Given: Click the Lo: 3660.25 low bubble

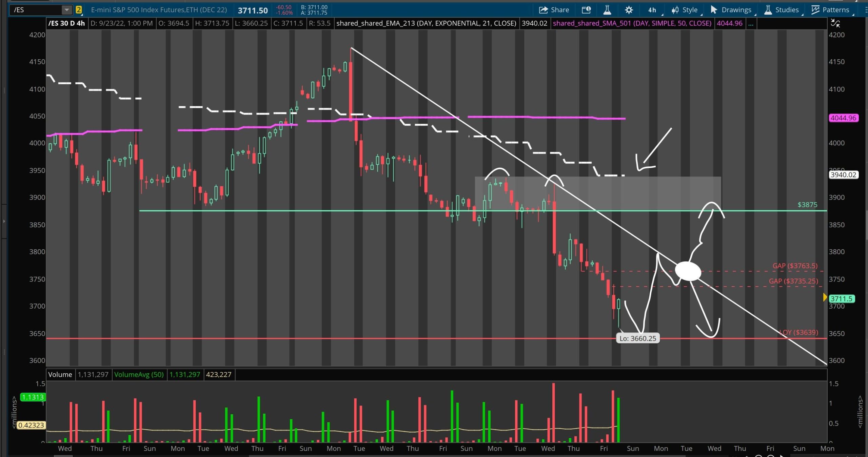Looking at the screenshot, I should point(638,338).
